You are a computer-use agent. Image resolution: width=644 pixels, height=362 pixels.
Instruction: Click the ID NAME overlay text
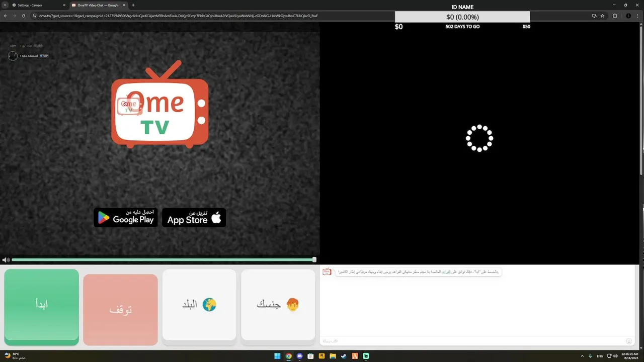tap(462, 7)
